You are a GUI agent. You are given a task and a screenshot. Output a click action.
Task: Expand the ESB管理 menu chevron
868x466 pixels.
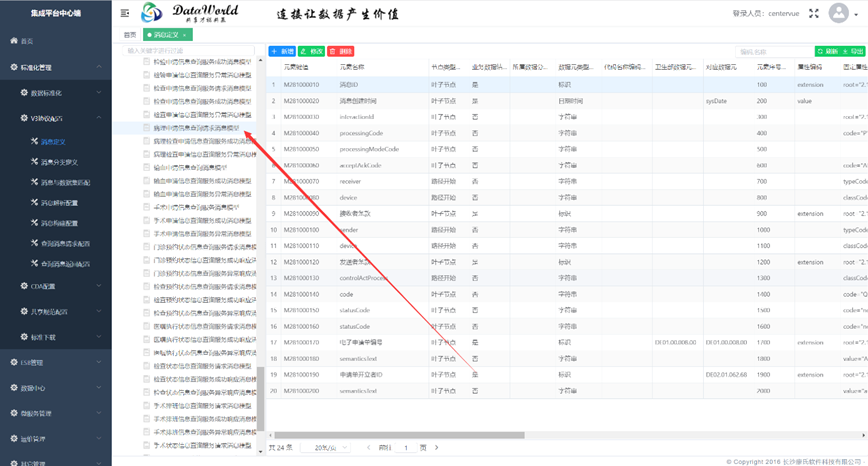99,362
